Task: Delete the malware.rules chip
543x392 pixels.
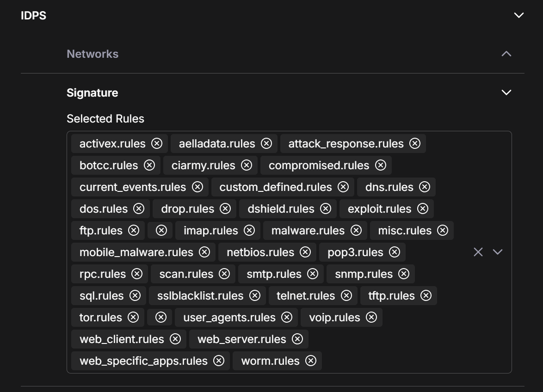Action: click(356, 231)
